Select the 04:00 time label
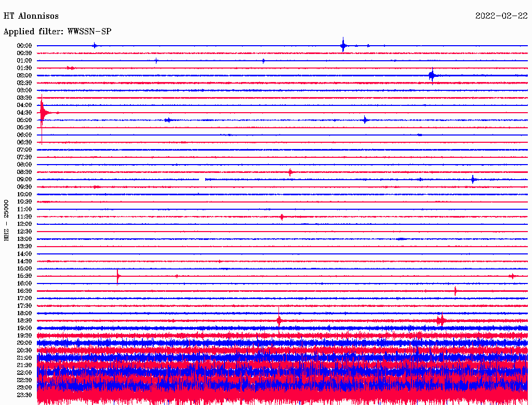The height and width of the screenshot is (405, 532). coord(24,105)
